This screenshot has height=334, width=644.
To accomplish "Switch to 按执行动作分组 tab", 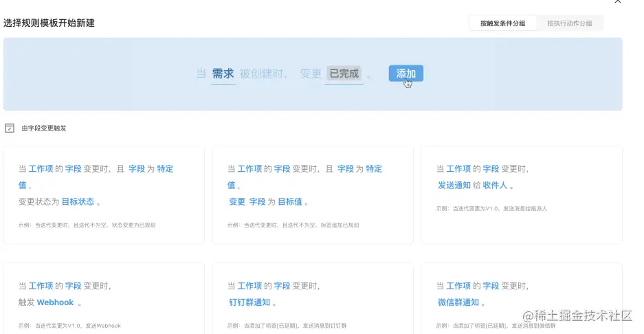I will tap(570, 23).
